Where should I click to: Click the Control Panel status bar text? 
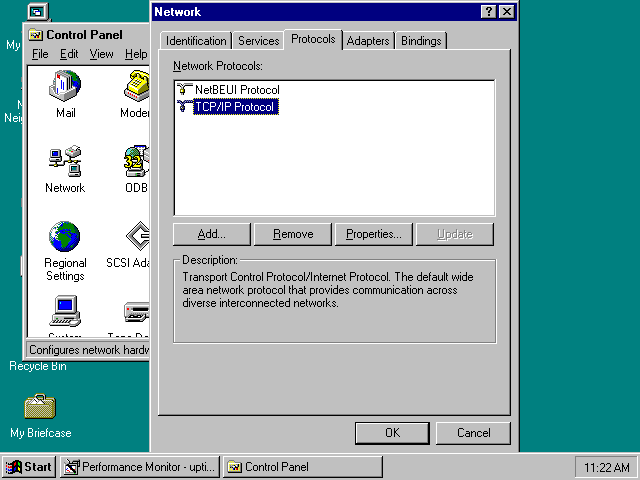pos(89,350)
